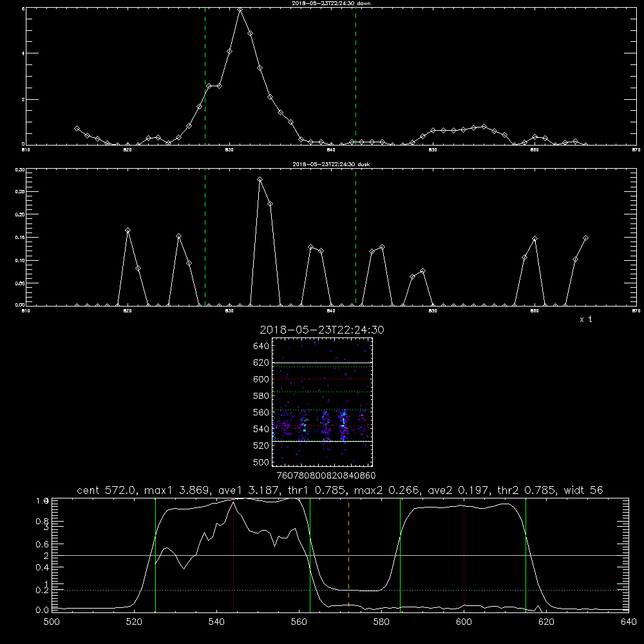This screenshot has height=644, width=644.
Task: Click the '520' label on the heatmap y-axis
Action: click(261, 446)
